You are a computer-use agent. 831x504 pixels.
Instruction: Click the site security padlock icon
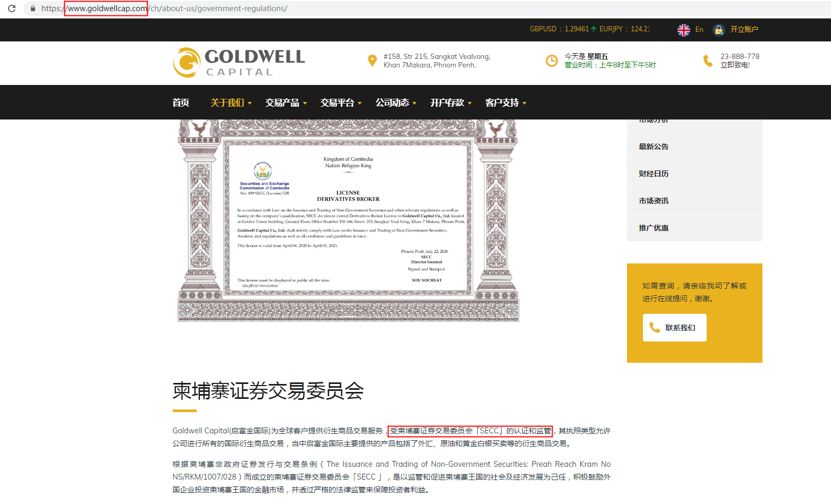pos(33,8)
